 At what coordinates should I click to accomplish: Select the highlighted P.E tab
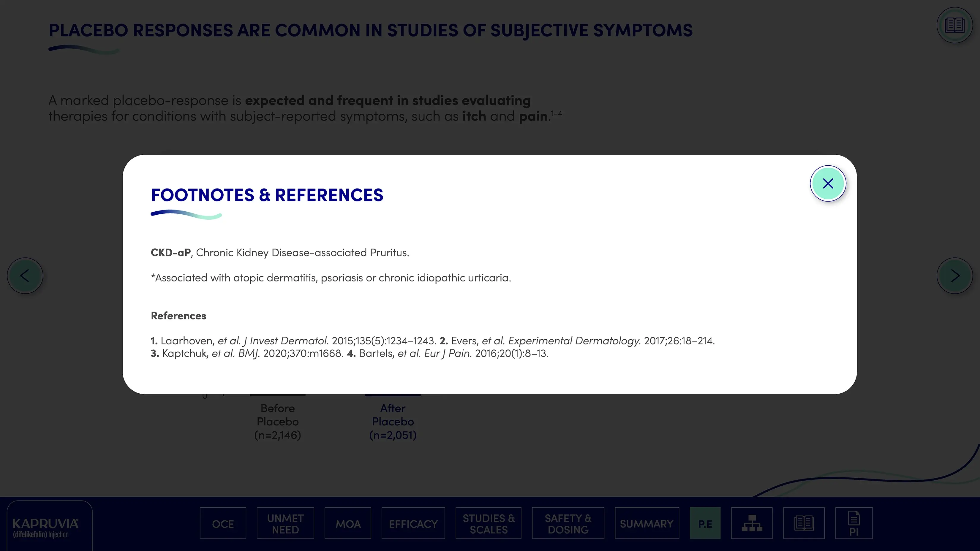point(705,524)
